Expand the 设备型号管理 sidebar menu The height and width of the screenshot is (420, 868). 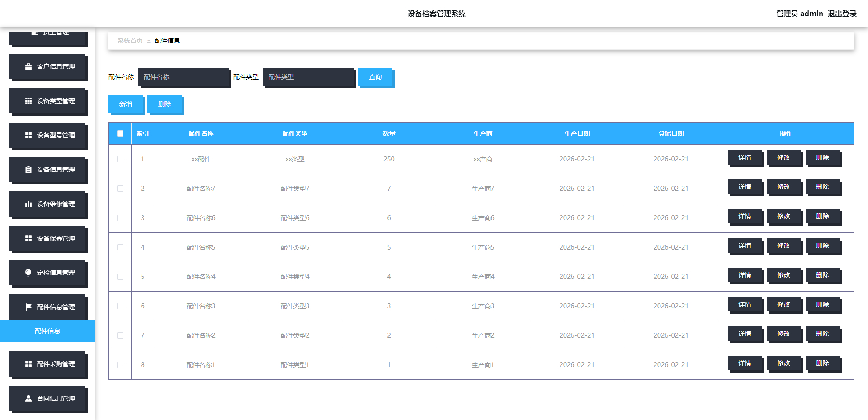point(48,136)
